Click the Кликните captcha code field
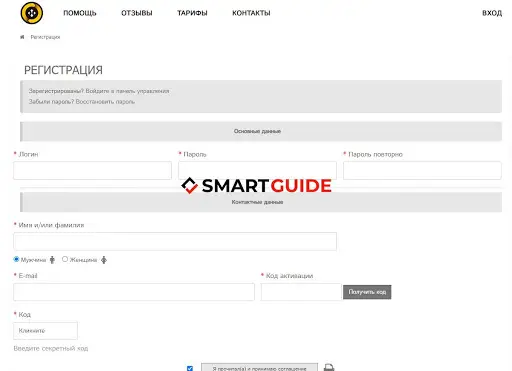512x371 pixels. point(45,331)
